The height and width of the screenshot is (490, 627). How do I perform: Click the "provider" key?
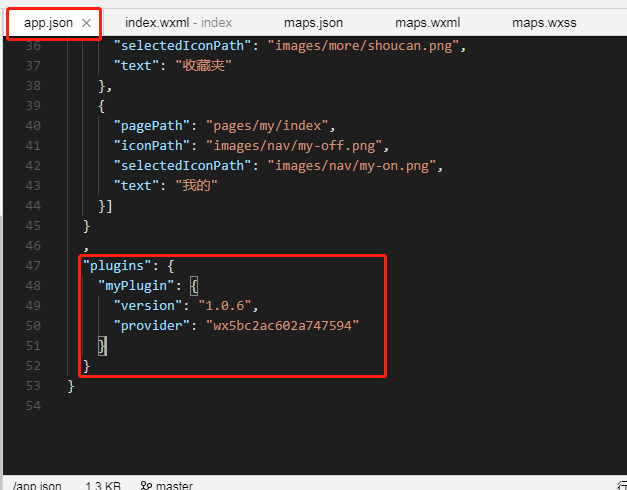[x=152, y=326]
